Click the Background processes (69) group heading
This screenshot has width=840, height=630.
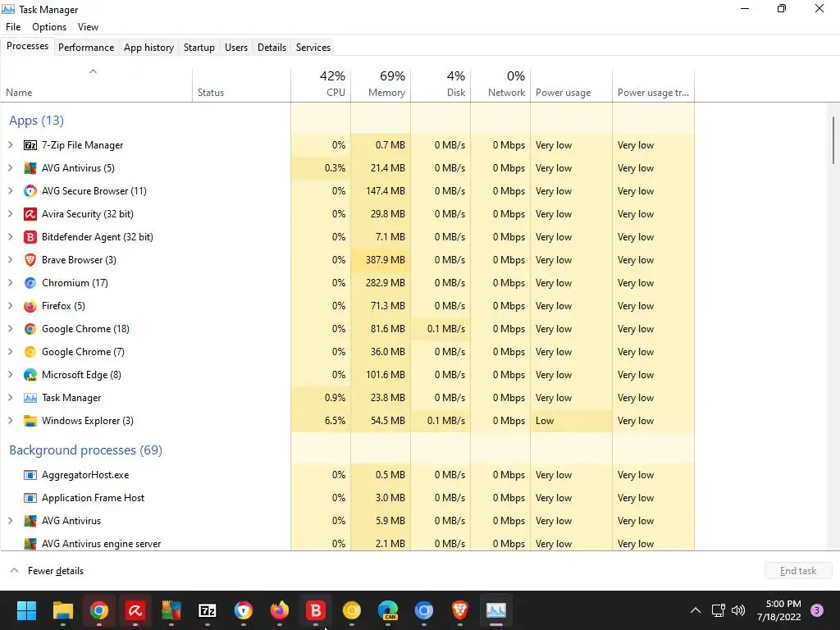click(x=85, y=450)
